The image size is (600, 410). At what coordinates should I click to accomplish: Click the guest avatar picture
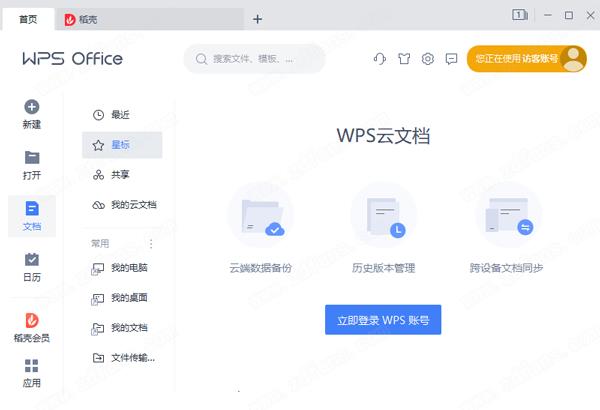574,59
